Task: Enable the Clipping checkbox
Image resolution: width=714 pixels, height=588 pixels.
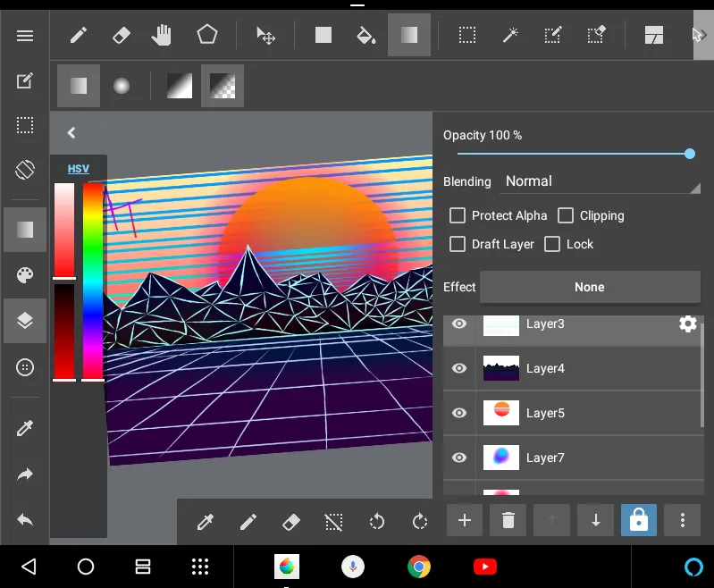Action: pos(566,215)
